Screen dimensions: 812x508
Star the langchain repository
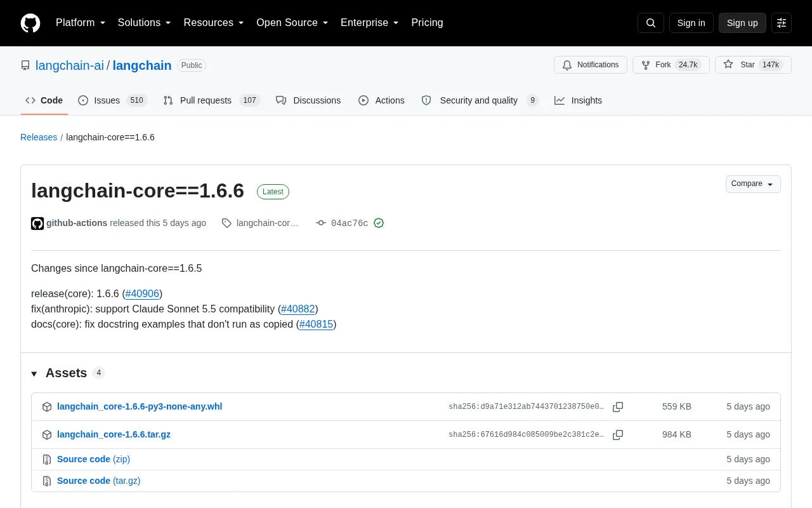tap(753, 65)
